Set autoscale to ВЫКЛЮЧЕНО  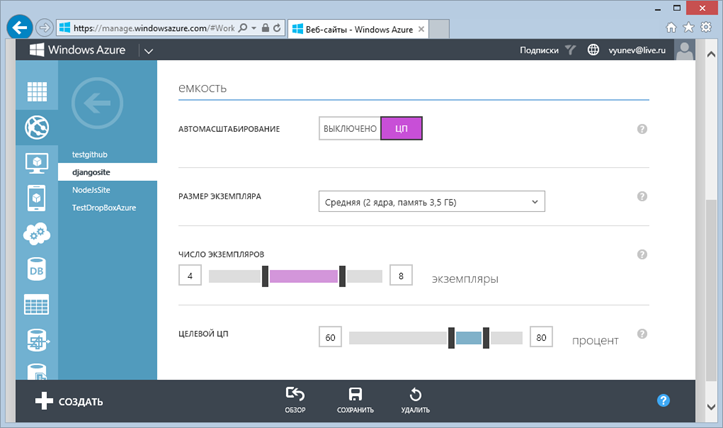(350, 129)
